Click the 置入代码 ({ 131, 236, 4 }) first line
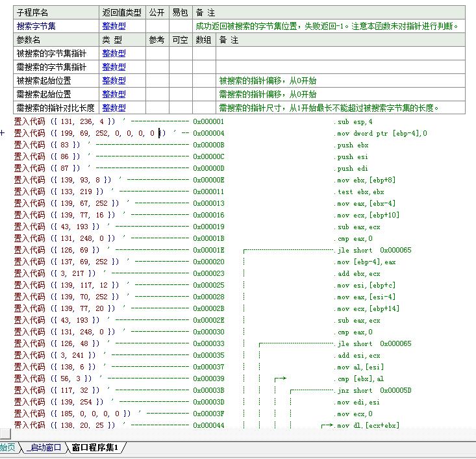The image size is (476, 459). click(x=64, y=121)
